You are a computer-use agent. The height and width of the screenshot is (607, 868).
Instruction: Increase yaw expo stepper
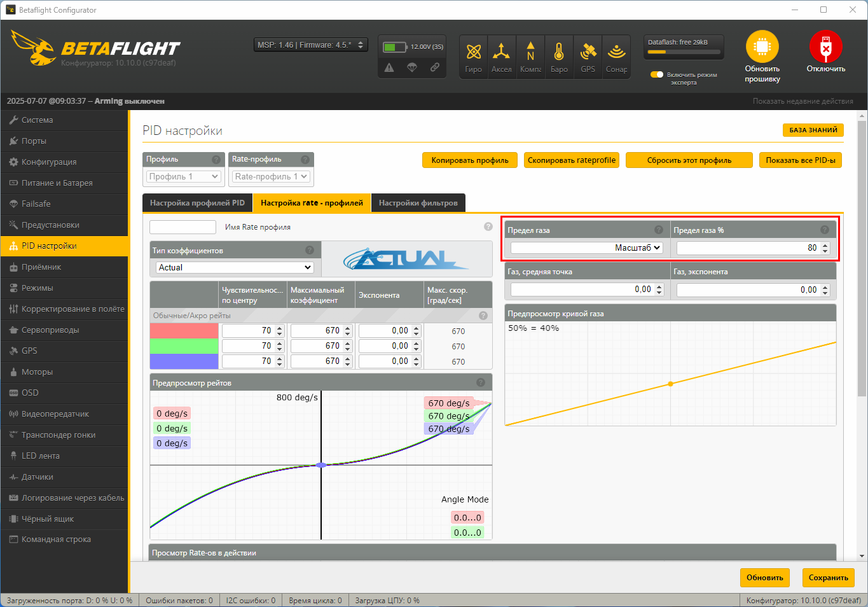[x=417, y=358]
